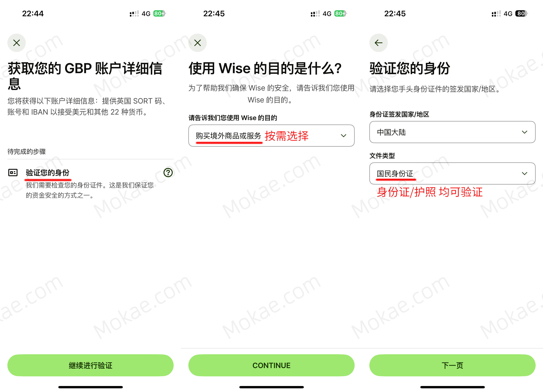Tap the 继续进行验证 button

tap(91, 365)
